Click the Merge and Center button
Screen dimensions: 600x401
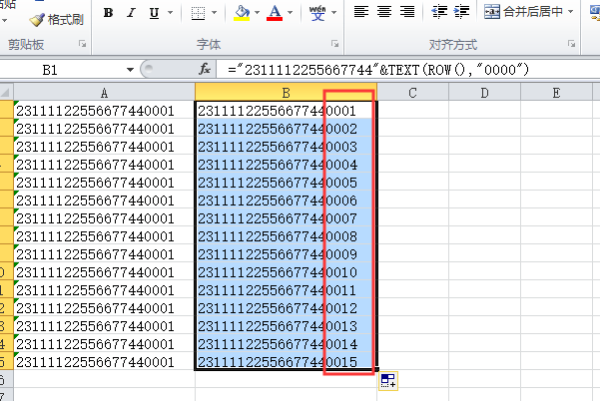coord(526,12)
